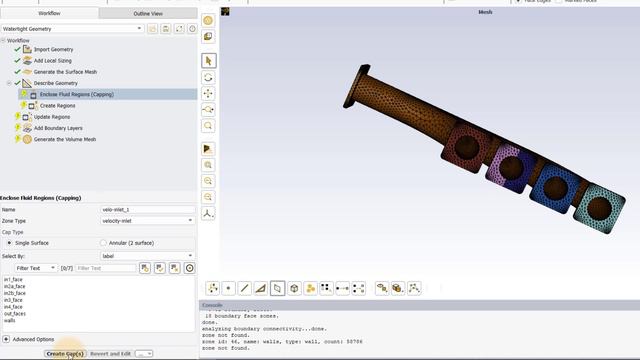This screenshot has width=640, height=360.
Task: Click the save workflow disk icon
Action: coord(166,29)
